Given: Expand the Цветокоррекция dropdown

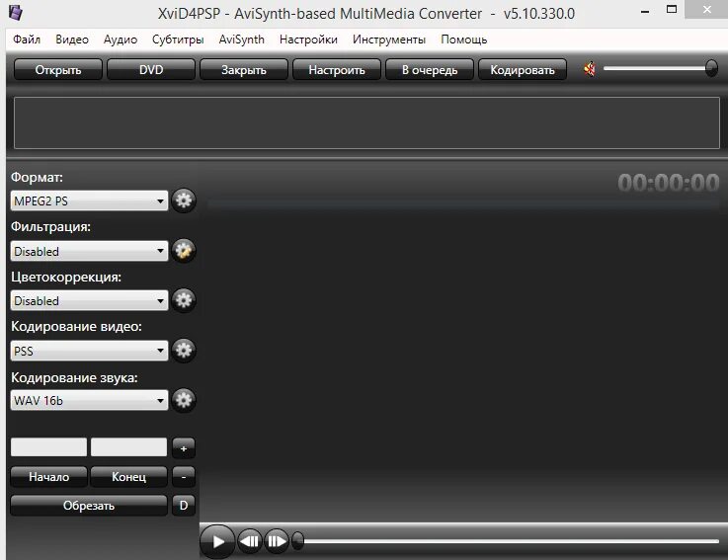Looking at the screenshot, I should click(89, 300).
